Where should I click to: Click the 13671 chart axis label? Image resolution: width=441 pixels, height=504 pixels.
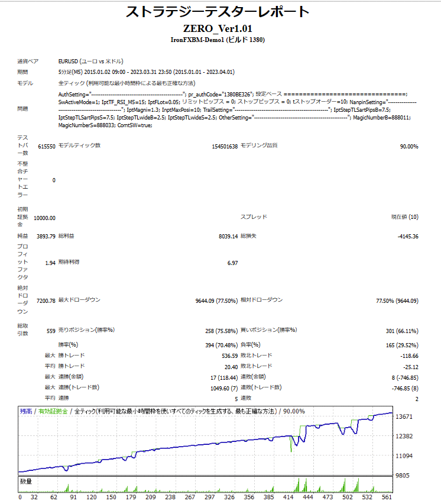[x=404, y=416]
